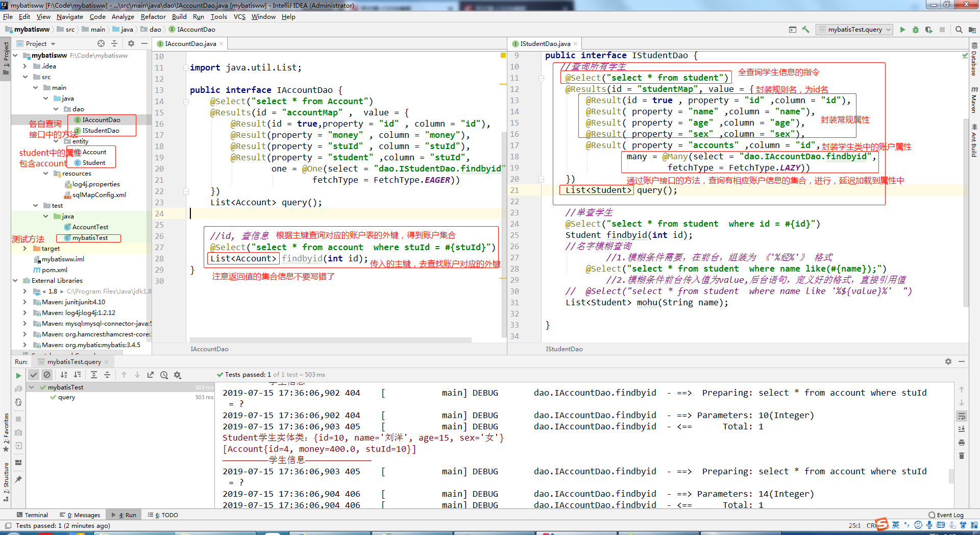Sort tests alphabetically in Run toolbar
Viewport: 980px width, 535px height.
pyautogui.click(x=64, y=375)
